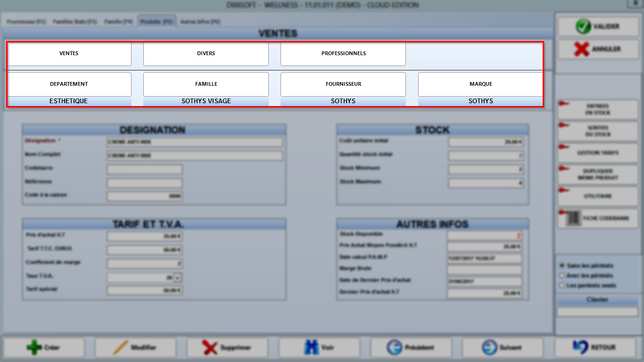Click the Suivant right arrow icon

coord(489,348)
